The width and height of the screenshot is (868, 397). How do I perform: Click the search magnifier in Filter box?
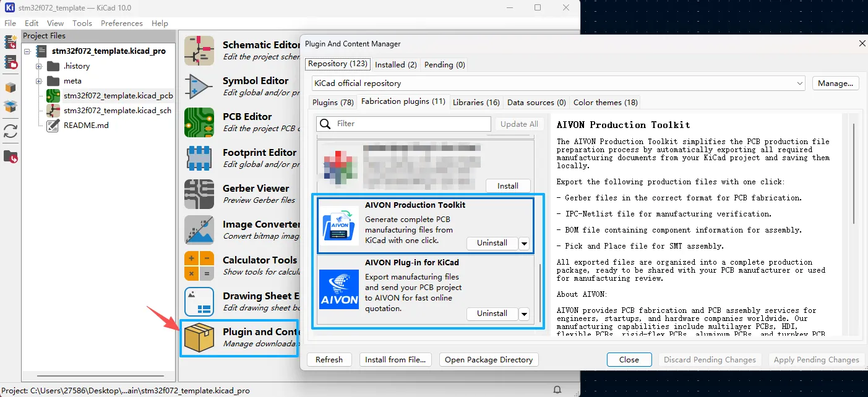click(x=325, y=124)
